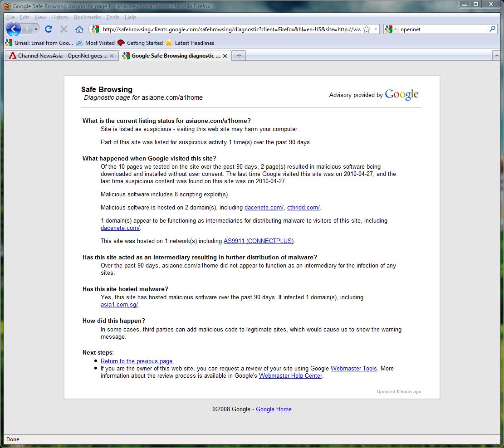Viewport: 504px width, 448px height.
Task: Maximize the Firefox window
Action: coord(476,5)
